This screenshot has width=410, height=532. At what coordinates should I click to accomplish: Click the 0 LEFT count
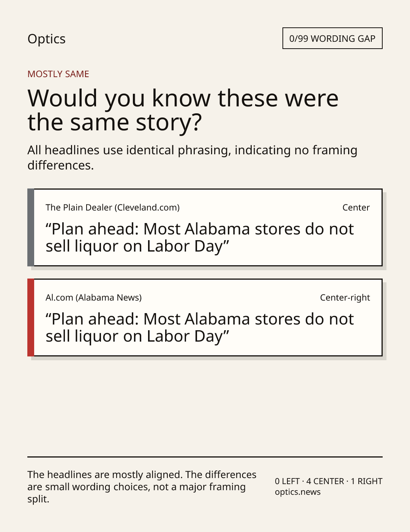click(x=287, y=481)
